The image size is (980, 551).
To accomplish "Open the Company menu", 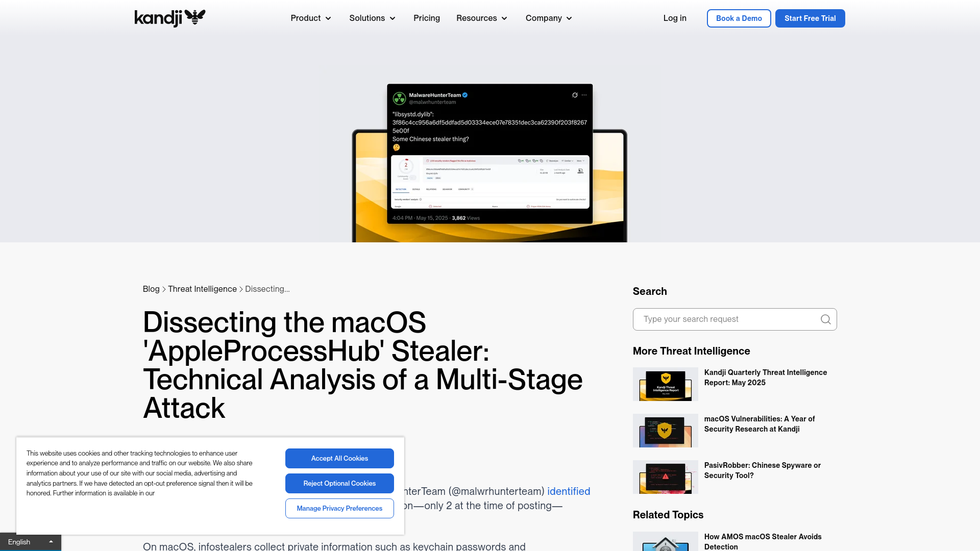I will 549,18.
